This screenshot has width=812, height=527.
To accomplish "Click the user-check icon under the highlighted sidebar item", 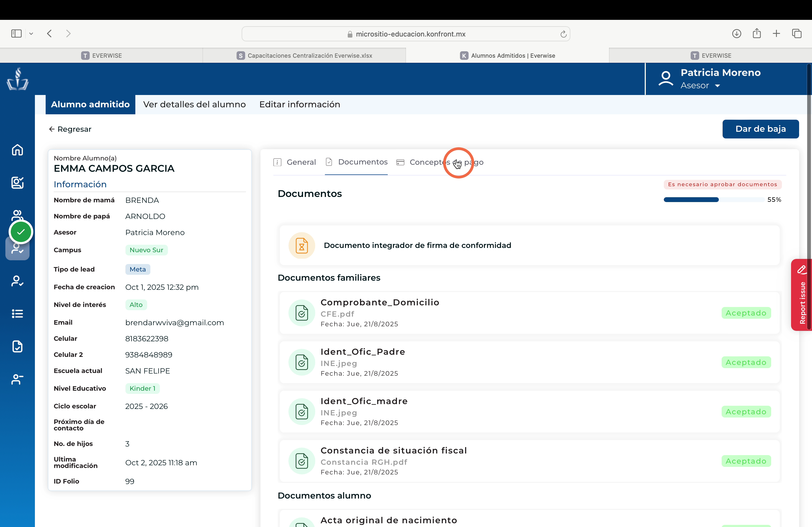I will (x=17, y=281).
